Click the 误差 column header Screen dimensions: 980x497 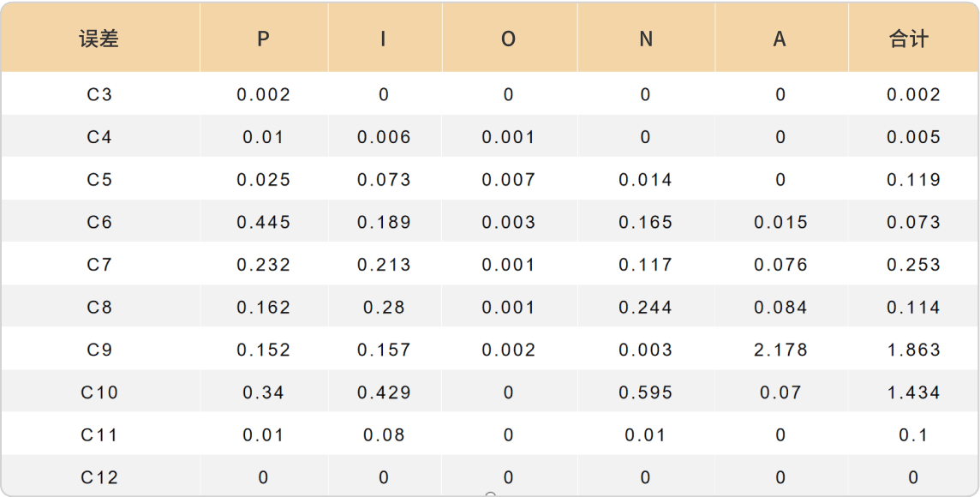(x=99, y=39)
